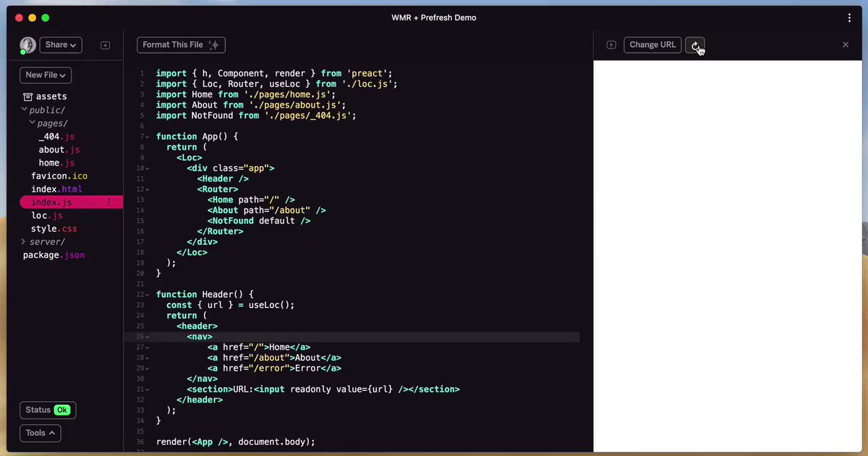
Task: Open the New File dropdown
Action: [46, 75]
